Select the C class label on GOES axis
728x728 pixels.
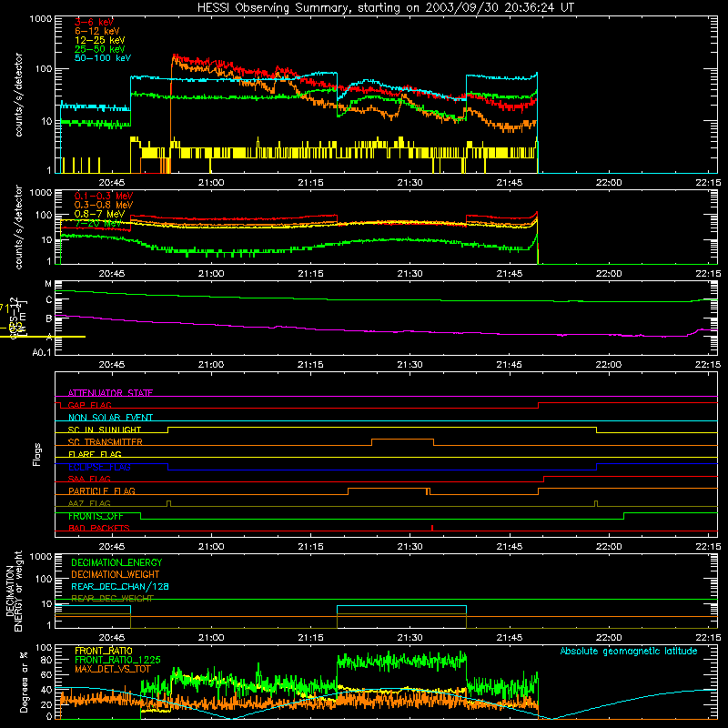coord(49,300)
